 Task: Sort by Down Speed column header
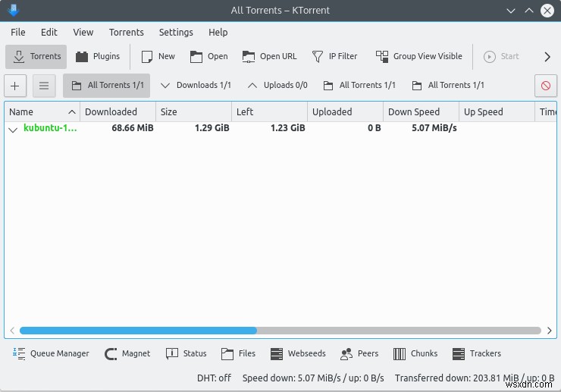click(x=421, y=112)
